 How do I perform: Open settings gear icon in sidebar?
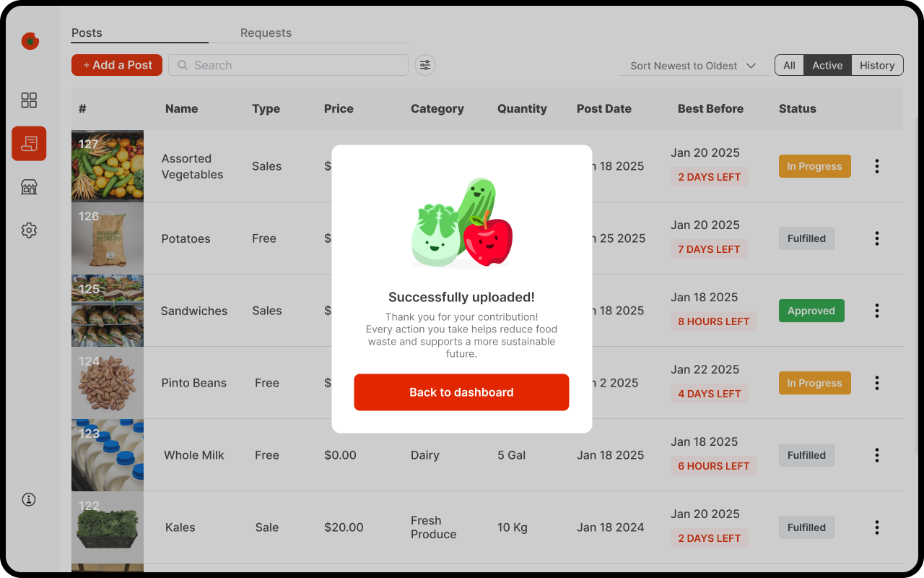(x=29, y=230)
